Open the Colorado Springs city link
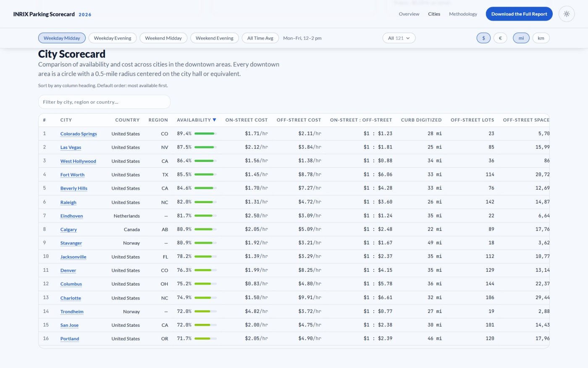Screen dimensions: 588x368 pos(79,134)
